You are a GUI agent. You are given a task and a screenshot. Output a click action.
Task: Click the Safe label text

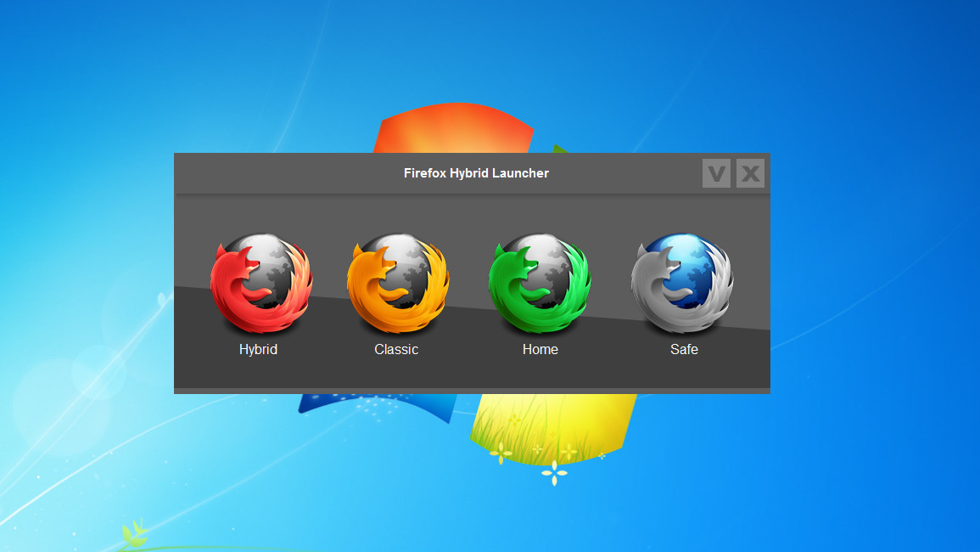pos(684,349)
